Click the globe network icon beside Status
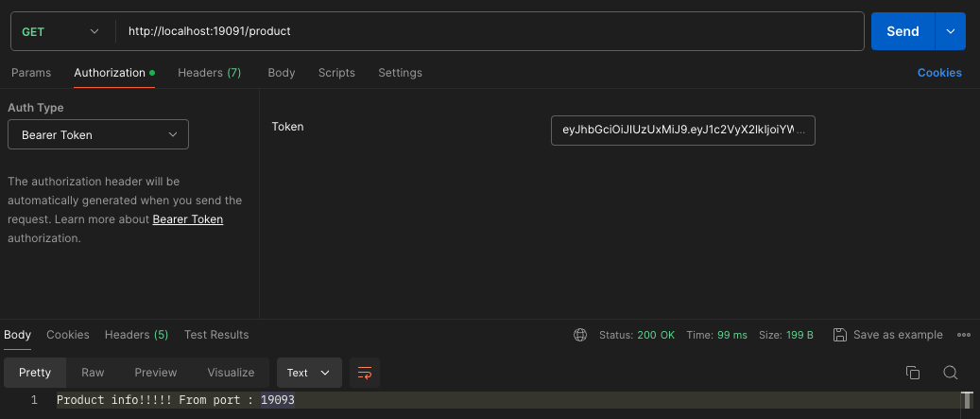 click(x=580, y=335)
